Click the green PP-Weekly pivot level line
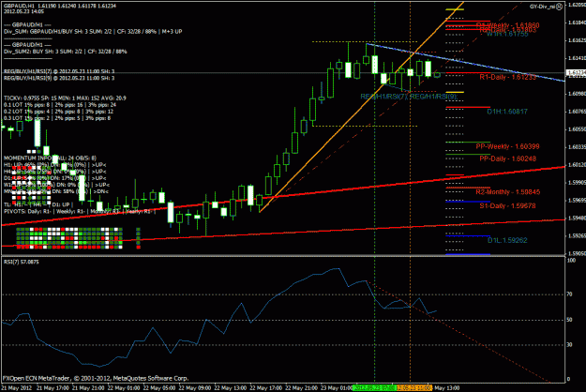This screenshot has height=392, width=586. click(468, 143)
